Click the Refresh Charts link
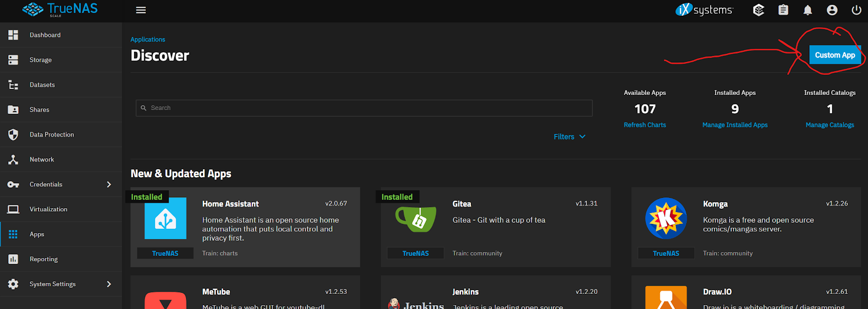868x309 pixels. [x=644, y=125]
